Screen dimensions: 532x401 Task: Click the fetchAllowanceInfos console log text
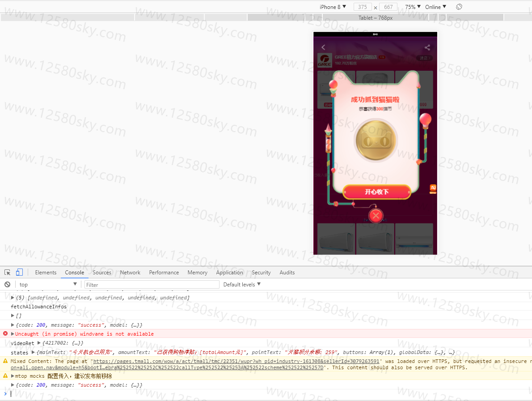[x=39, y=307]
